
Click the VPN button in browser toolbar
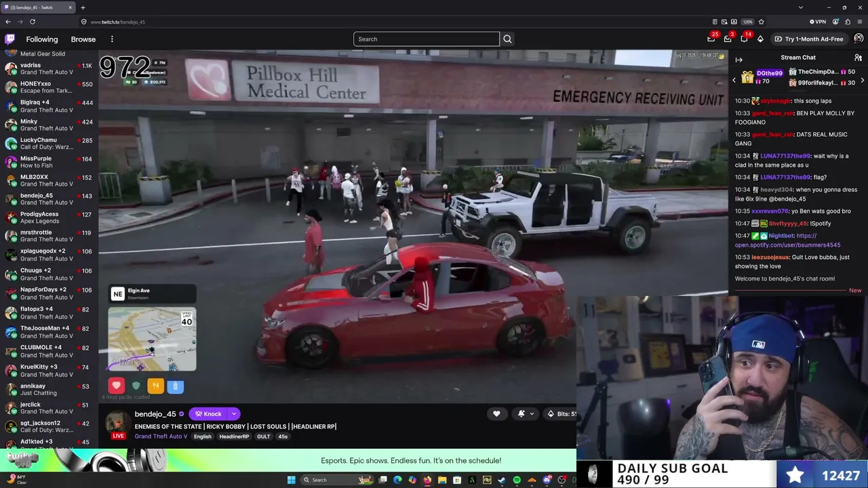click(818, 22)
